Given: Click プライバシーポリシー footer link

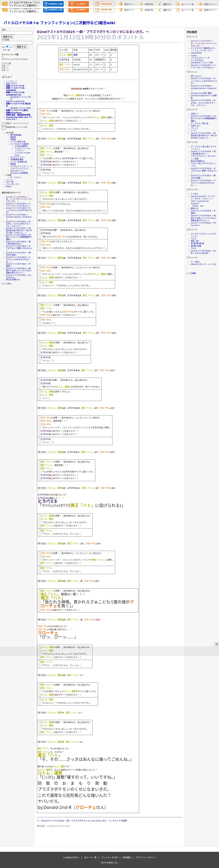Looking at the screenshot, I should tap(146, 858).
